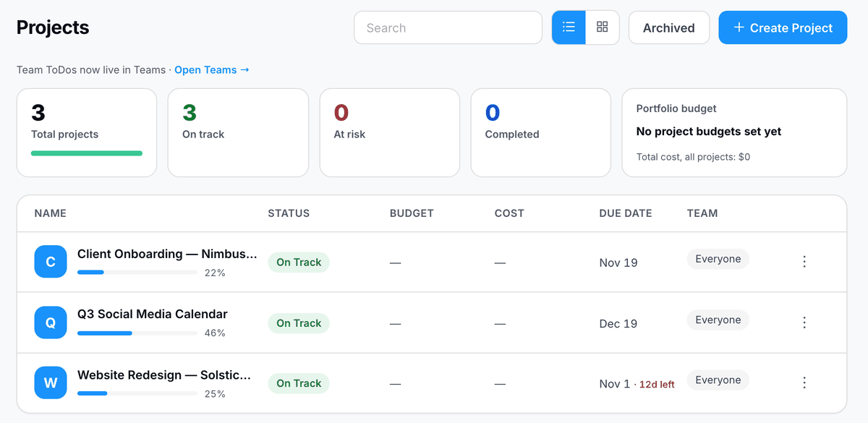This screenshot has width=868, height=423.
Task: Click the 46% progress label
Action: (x=215, y=333)
